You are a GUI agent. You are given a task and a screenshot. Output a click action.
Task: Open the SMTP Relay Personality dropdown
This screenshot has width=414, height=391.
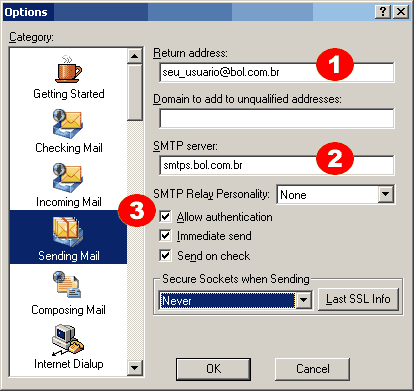click(386, 194)
